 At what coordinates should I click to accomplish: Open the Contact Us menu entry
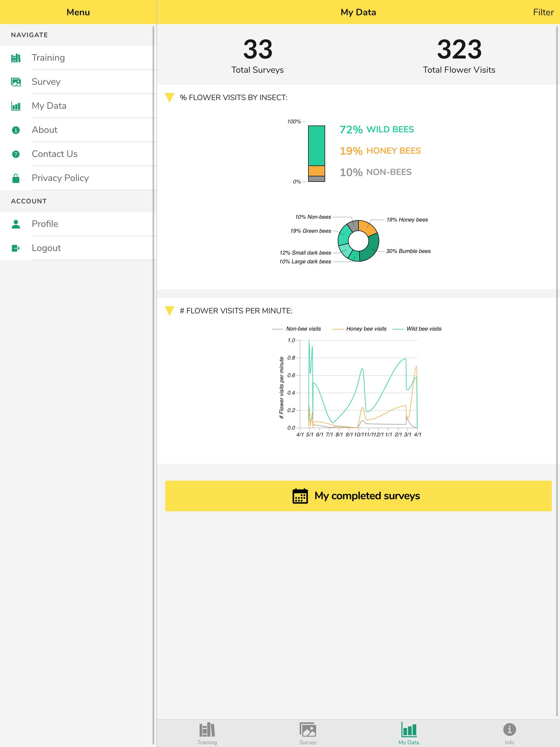[x=55, y=154]
